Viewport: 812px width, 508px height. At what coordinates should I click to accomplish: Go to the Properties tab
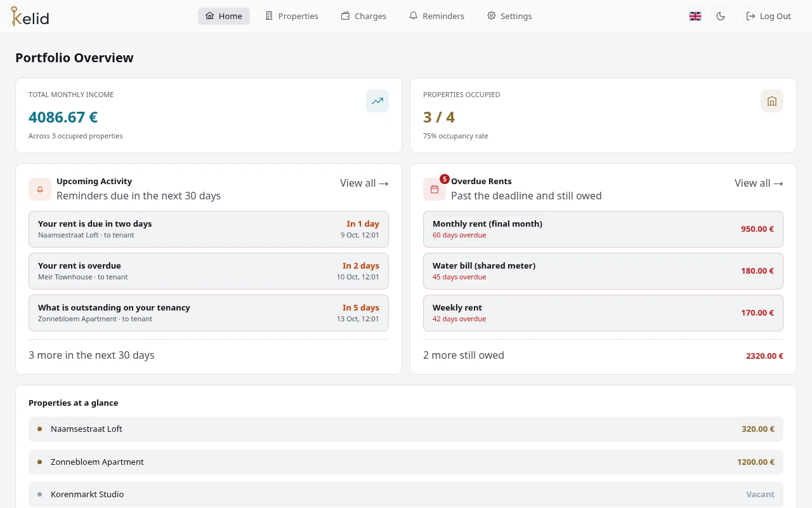coord(292,16)
